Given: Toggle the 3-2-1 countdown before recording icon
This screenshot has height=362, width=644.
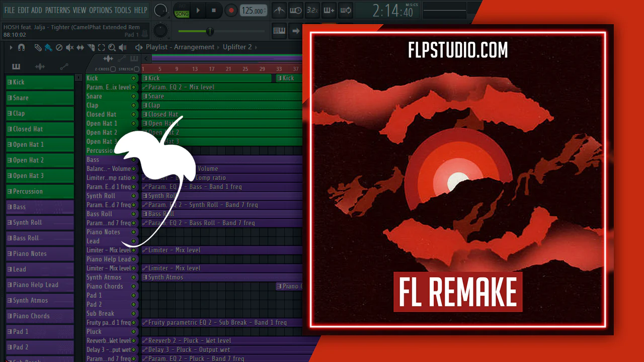Looking at the screenshot, I should point(312,10).
